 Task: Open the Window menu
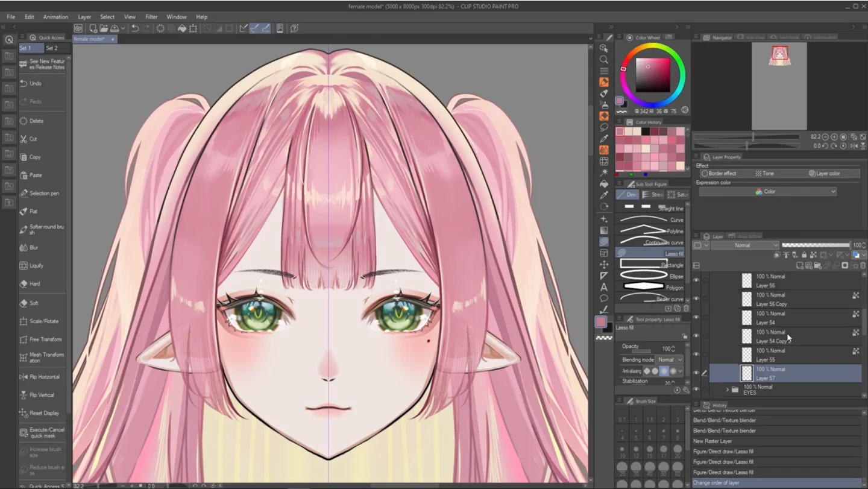[177, 17]
